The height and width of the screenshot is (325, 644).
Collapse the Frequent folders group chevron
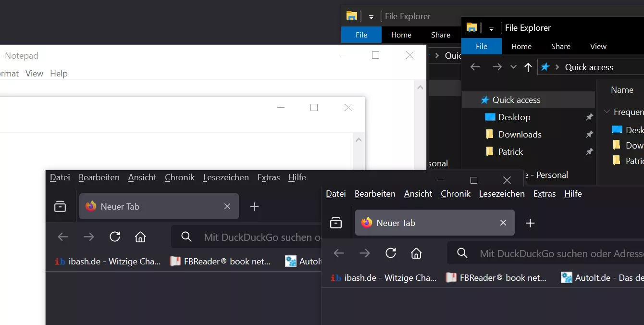[606, 112]
